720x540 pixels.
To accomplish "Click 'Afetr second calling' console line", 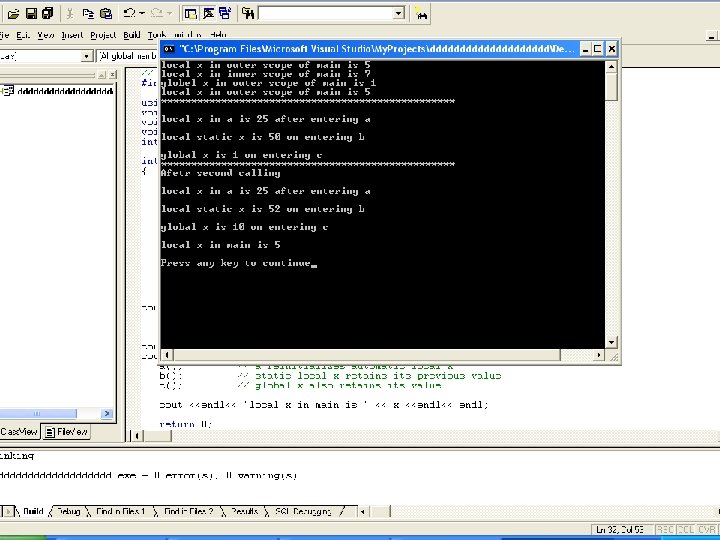I will [x=220, y=173].
